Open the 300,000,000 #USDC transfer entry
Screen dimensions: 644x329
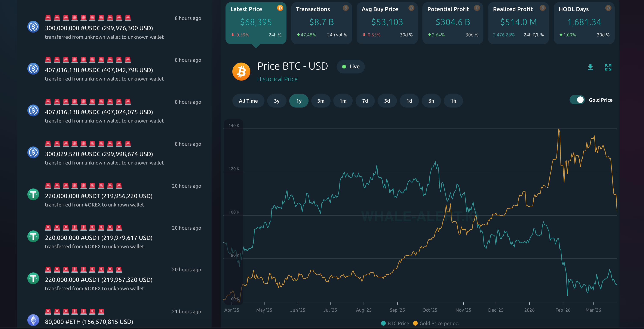pyautogui.click(x=99, y=28)
